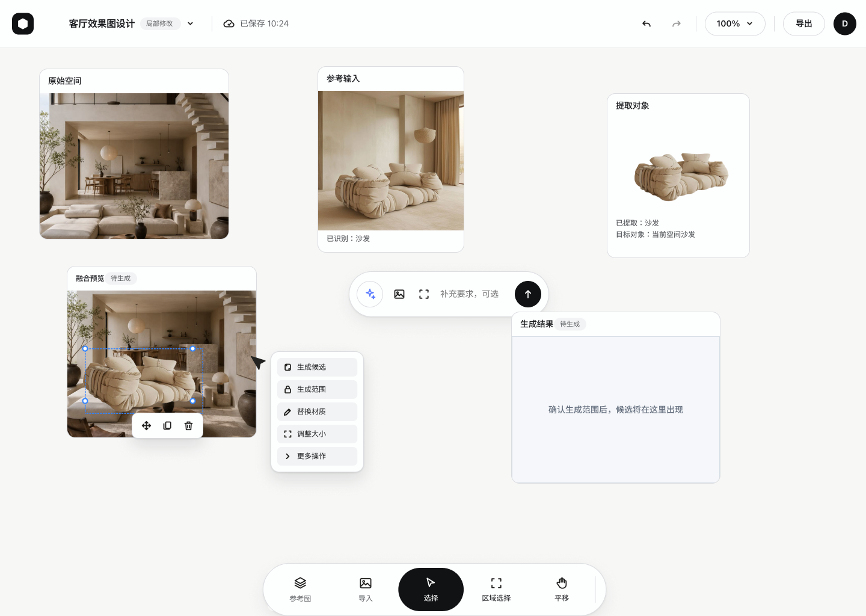Undo the last action
866x616 pixels.
pyautogui.click(x=646, y=23)
